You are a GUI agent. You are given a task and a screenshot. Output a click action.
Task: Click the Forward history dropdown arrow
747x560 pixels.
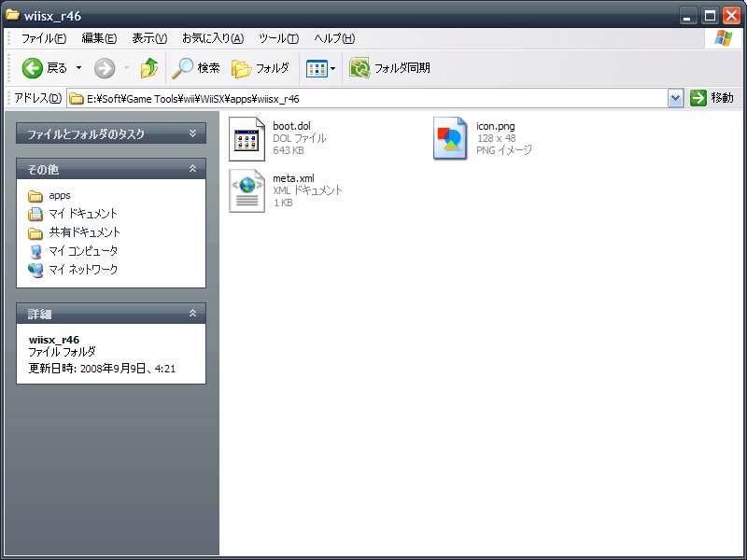tap(126, 68)
